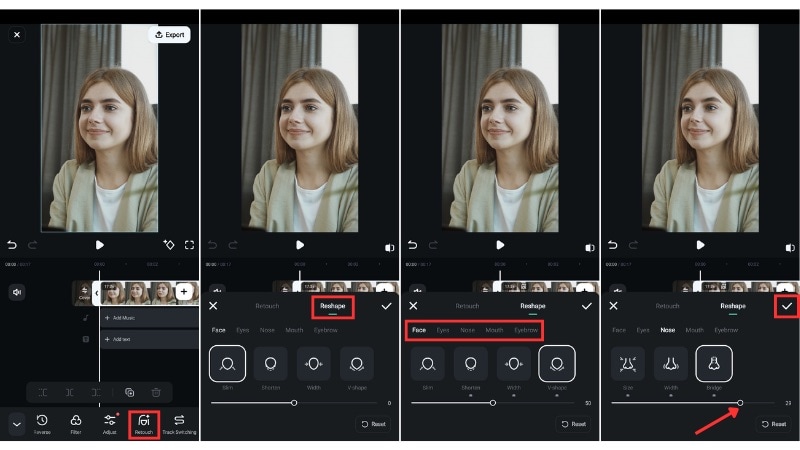Delete the clip with the trash icon
This screenshot has width=800, height=450.
point(156,392)
